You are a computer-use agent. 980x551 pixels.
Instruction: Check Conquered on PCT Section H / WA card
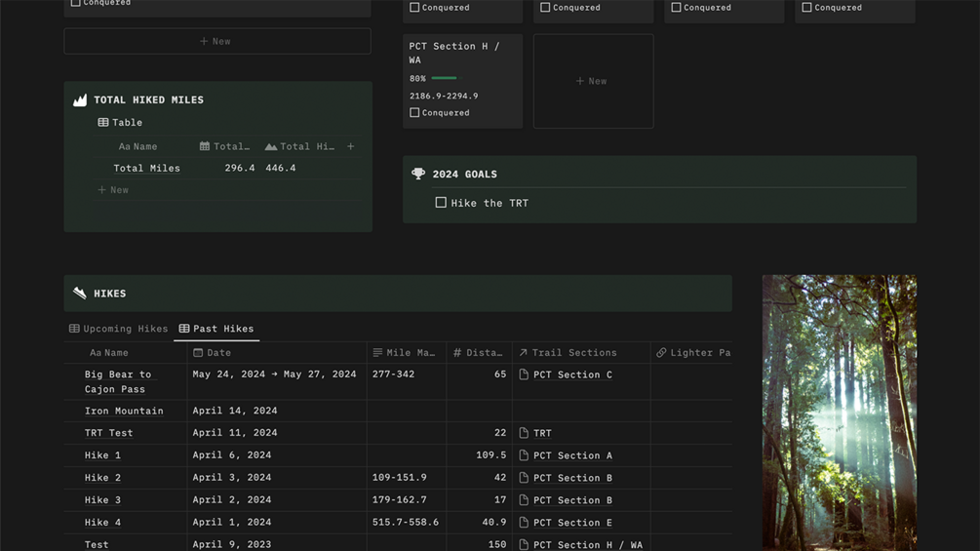[x=414, y=112]
